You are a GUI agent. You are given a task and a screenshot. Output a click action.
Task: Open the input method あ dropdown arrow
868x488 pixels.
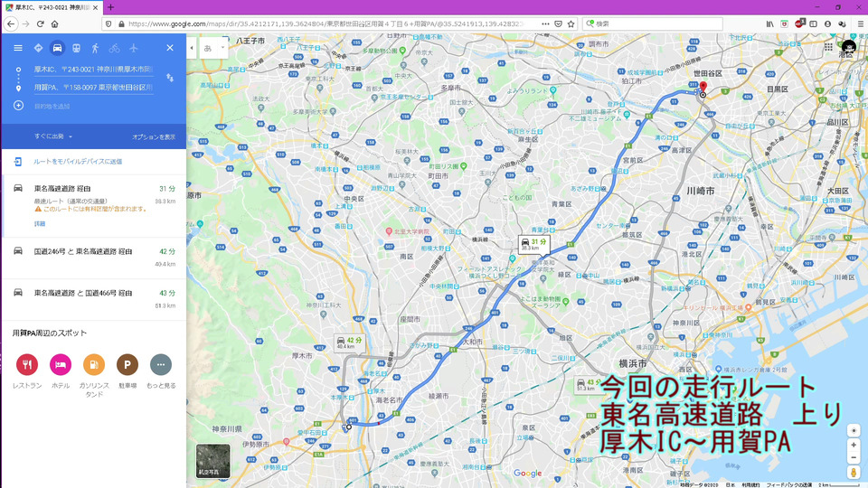click(222, 48)
